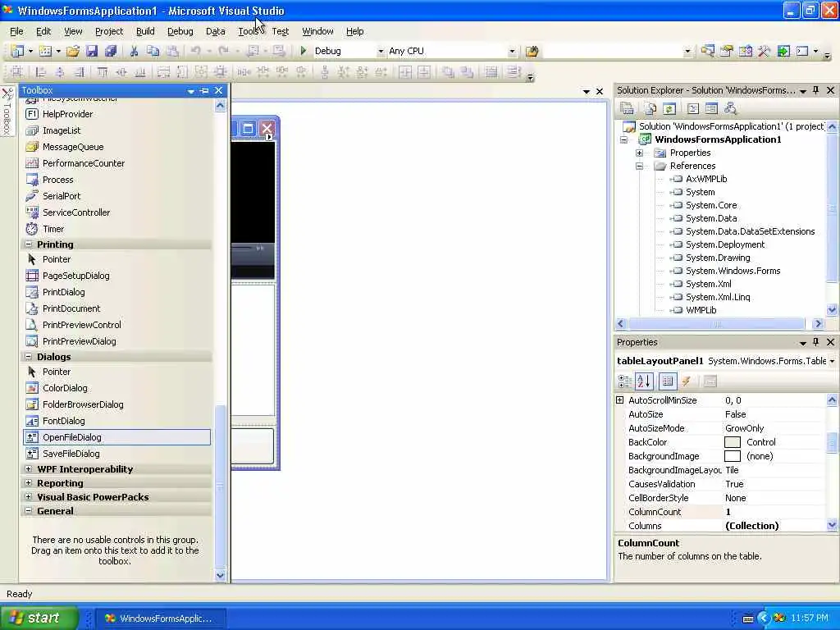This screenshot has width=840, height=630.
Task: Expand the Reporting toolbox group
Action: [x=29, y=482]
